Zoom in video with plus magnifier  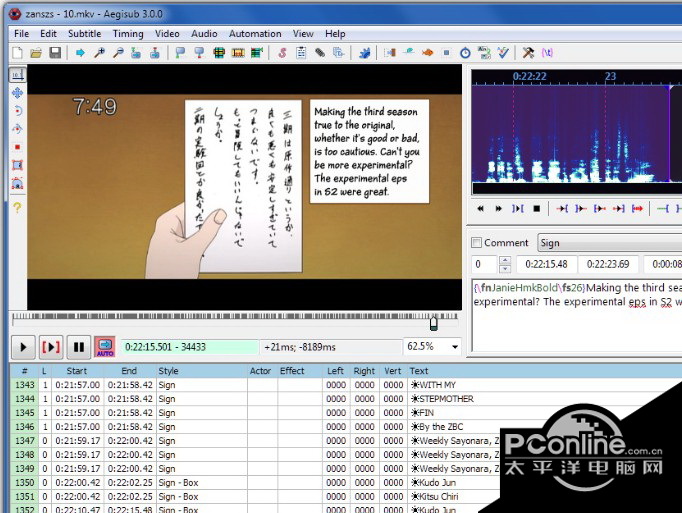click(x=99, y=53)
